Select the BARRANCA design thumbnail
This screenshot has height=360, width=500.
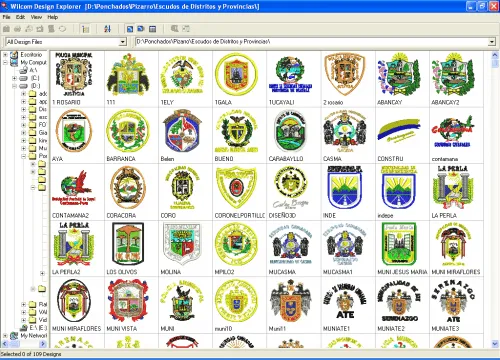[x=128, y=131]
